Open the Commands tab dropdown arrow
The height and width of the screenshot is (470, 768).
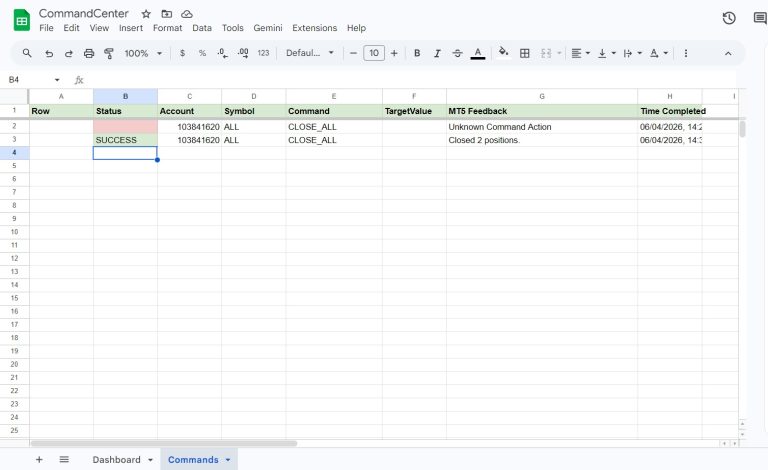(228, 460)
